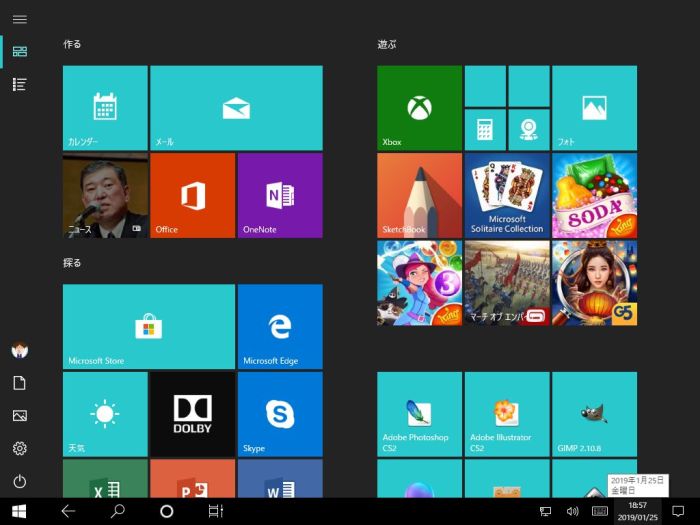Viewport: 700px width, 525px height.
Task: Click the taskbar clock showing 18:57
Action: point(637,511)
